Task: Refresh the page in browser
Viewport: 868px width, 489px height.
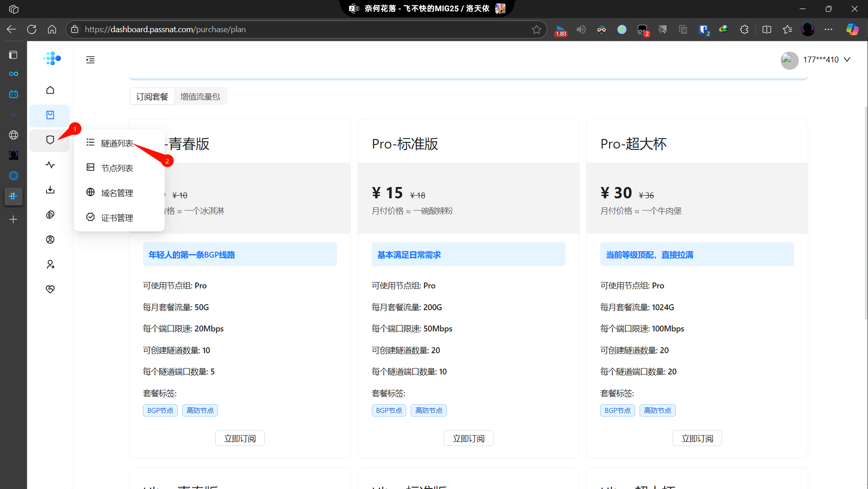Action: click(32, 29)
